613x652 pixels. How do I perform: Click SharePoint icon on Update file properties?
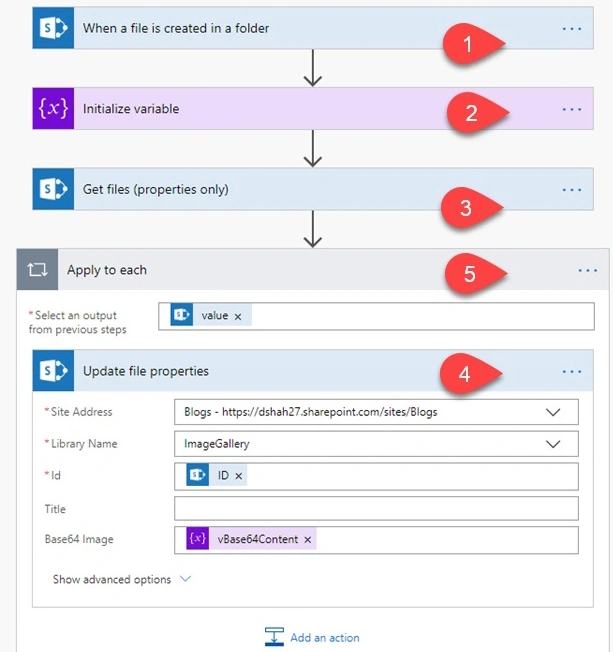tap(53, 370)
